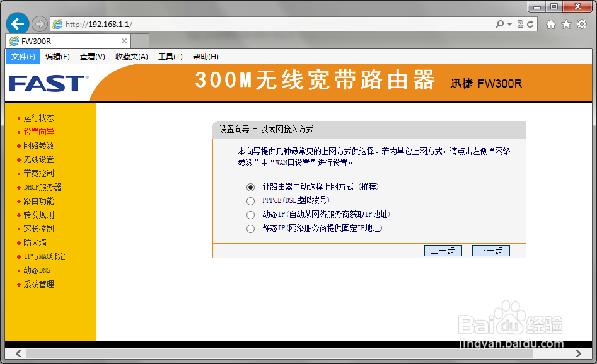Viewport: 597px width, 364px height.
Task: Click the search magnifier in address bar
Action: [x=499, y=25]
